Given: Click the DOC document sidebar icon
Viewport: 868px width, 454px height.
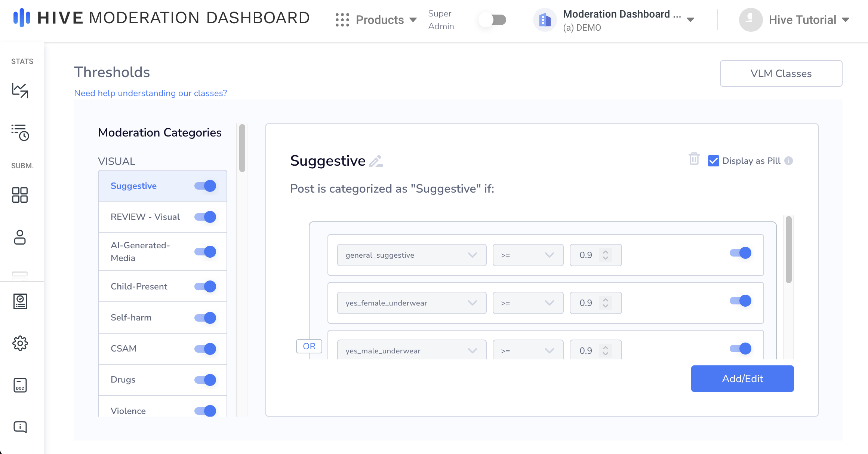Looking at the screenshot, I should pos(20,385).
